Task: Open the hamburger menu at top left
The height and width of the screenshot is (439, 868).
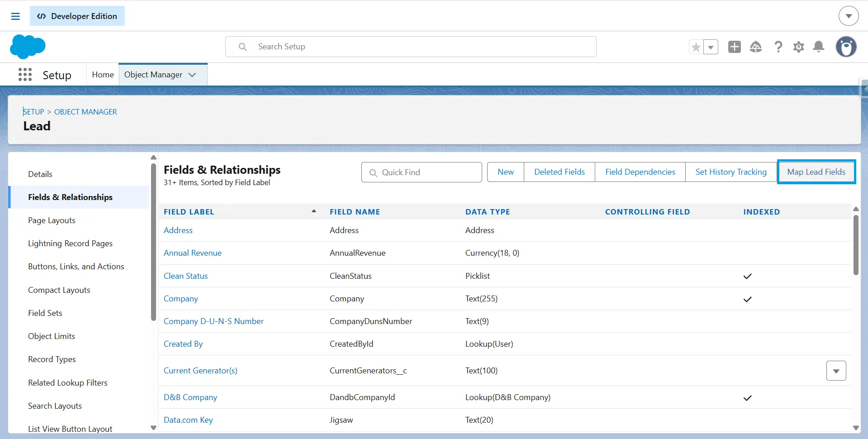Action: point(15,16)
